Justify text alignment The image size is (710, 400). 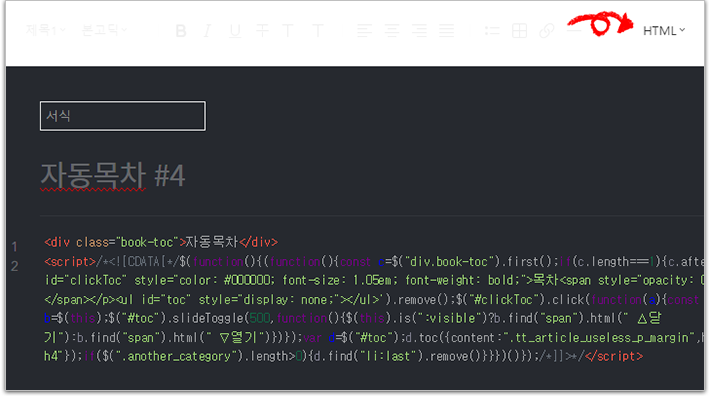coord(446,31)
